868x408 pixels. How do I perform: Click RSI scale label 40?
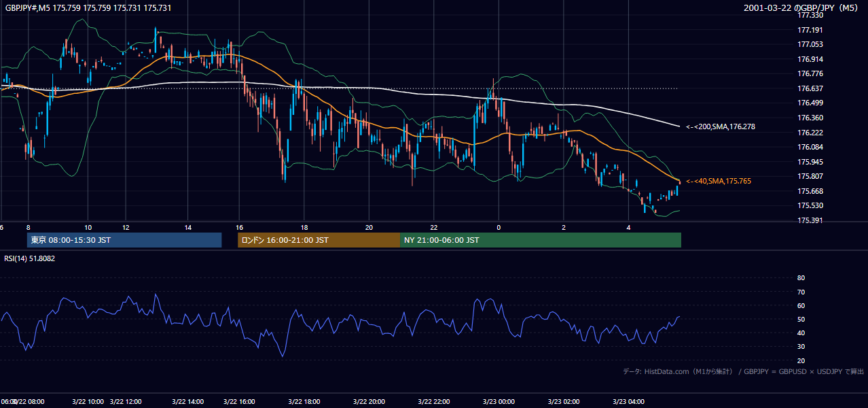[801, 333]
